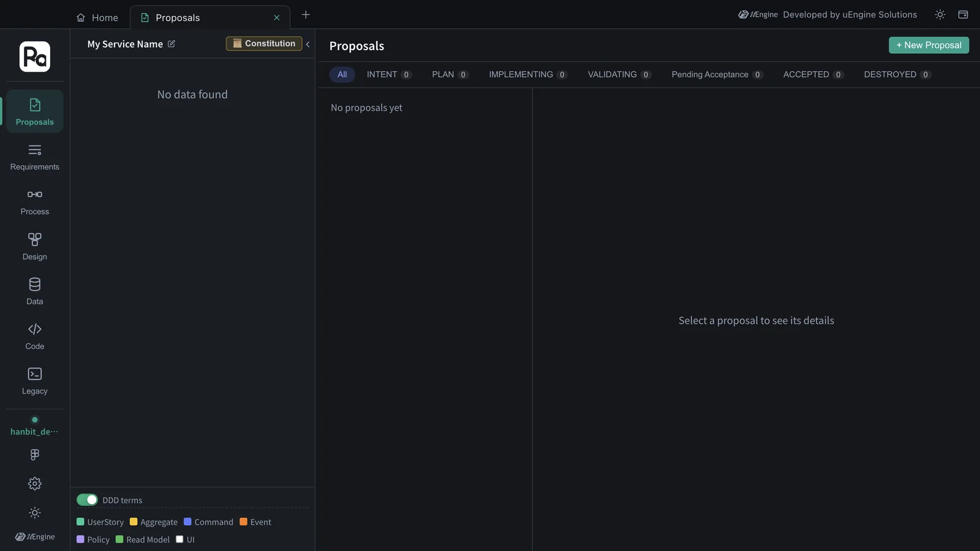Click the UserStory green legend swatch
980x551 pixels.
80,522
